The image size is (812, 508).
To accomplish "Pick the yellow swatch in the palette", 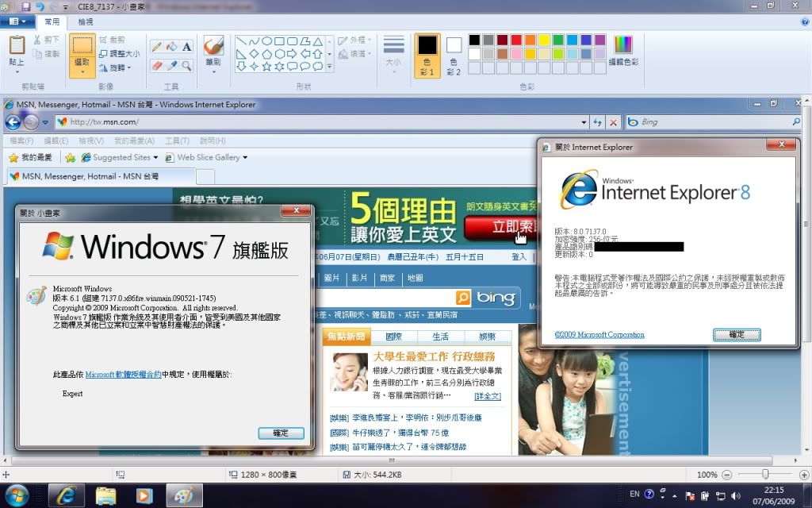I will click(544, 40).
